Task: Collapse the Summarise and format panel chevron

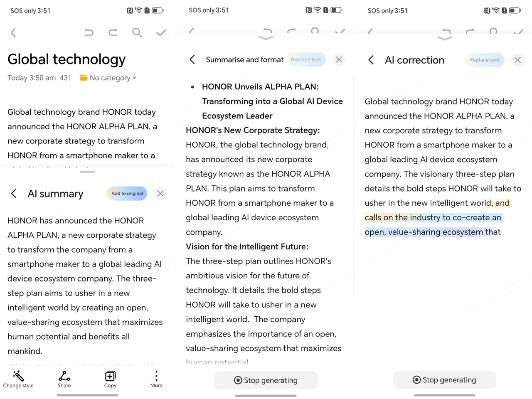Action: [x=266, y=38]
